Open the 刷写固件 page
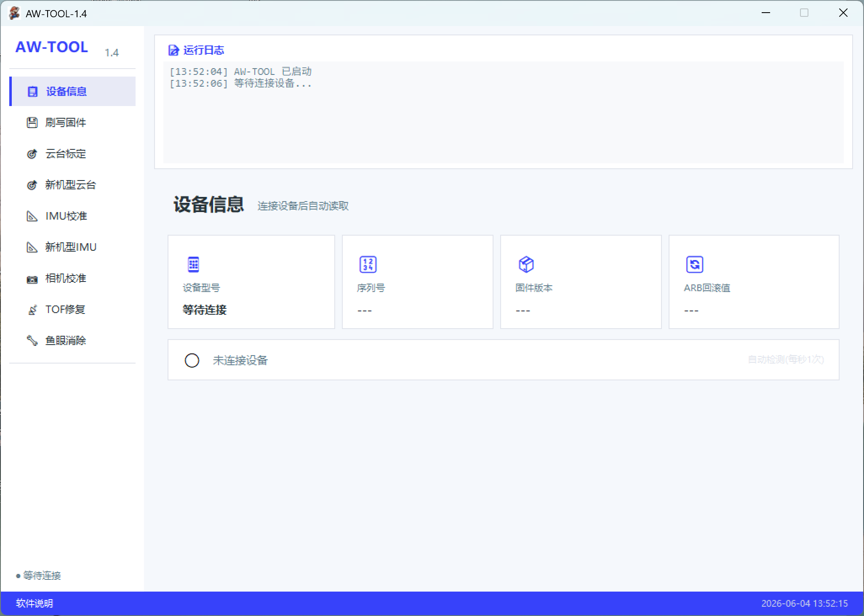Screen dimensions: 864x616 (x=72, y=122)
